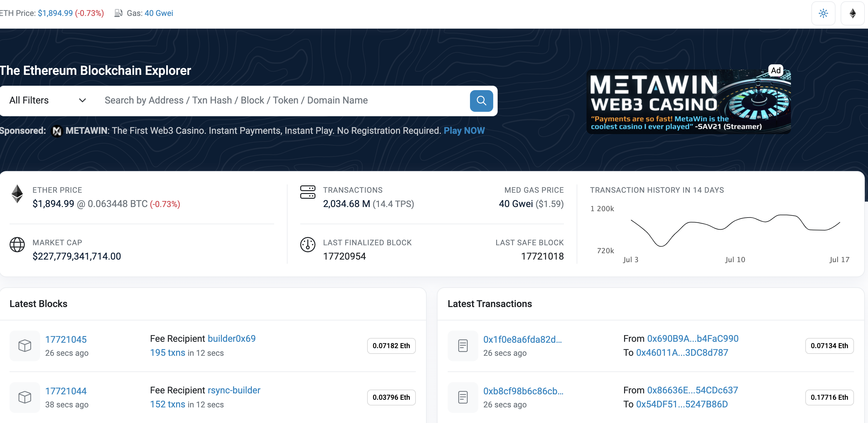868x423 pixels.
Task: Click the Market Cap globe icon
Action: [17, 245]
